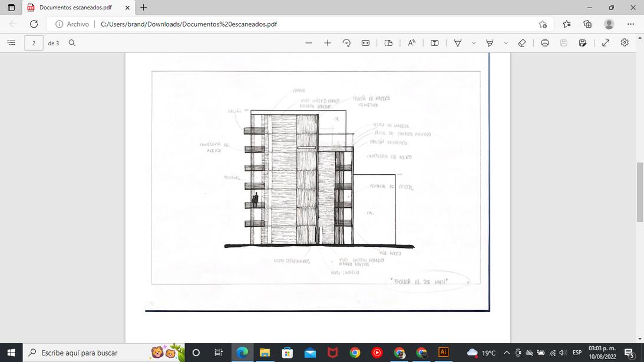Toggle the Eraser tool
644x362 pixels.
pyautogui.click(x=521, y=43)
